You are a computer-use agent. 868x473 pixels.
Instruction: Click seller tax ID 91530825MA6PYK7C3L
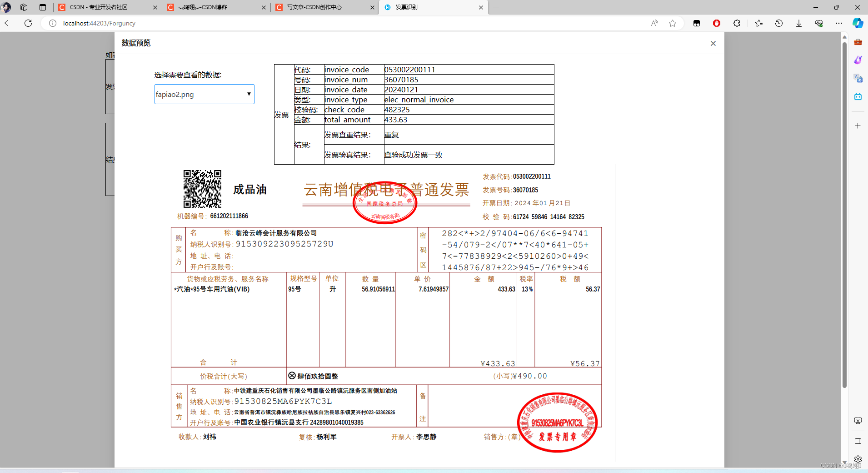pyautogui.click(x=283, y=401)
